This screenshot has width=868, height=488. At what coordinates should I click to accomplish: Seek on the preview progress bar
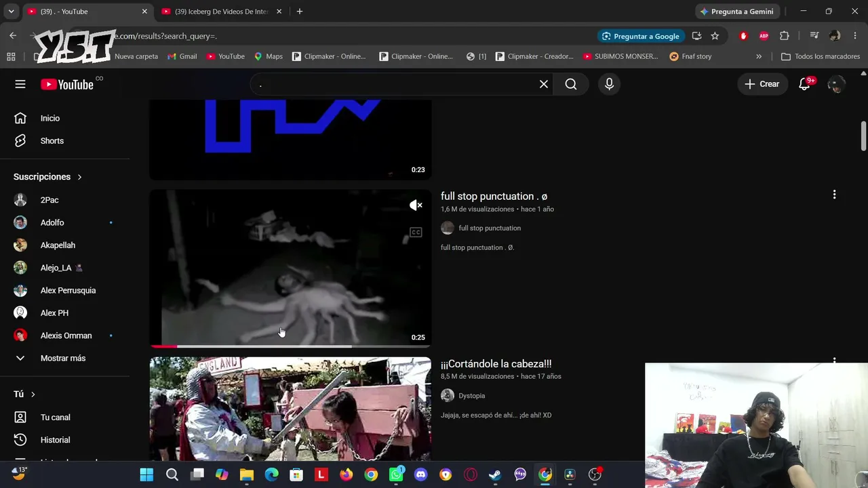pyautogui.click(x=290, y=346)
